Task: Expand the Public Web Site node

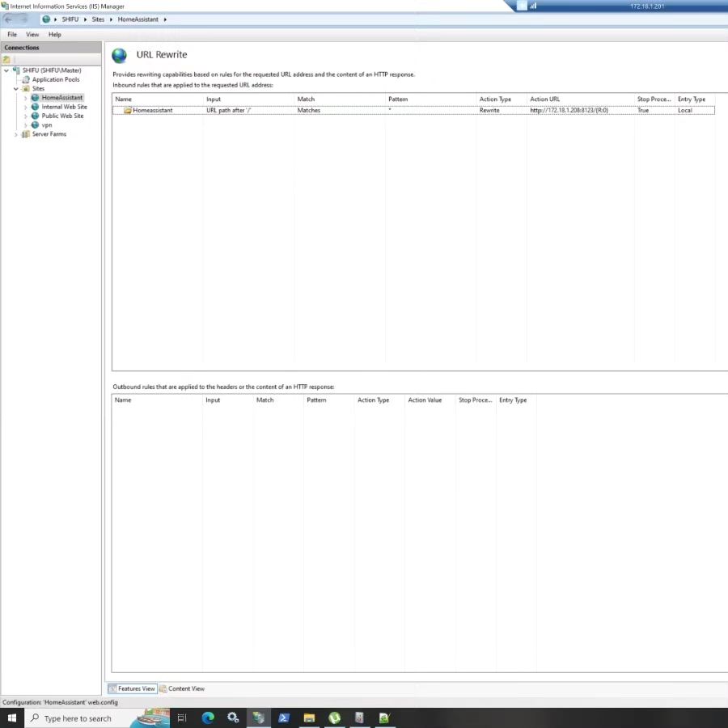Action: pyautogui.click(x=26, y=116)
